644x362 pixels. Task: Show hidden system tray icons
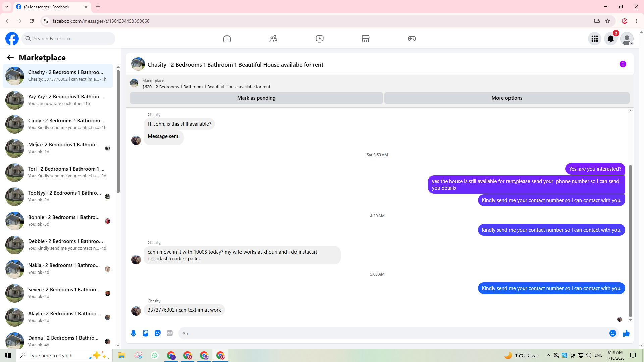548,355
